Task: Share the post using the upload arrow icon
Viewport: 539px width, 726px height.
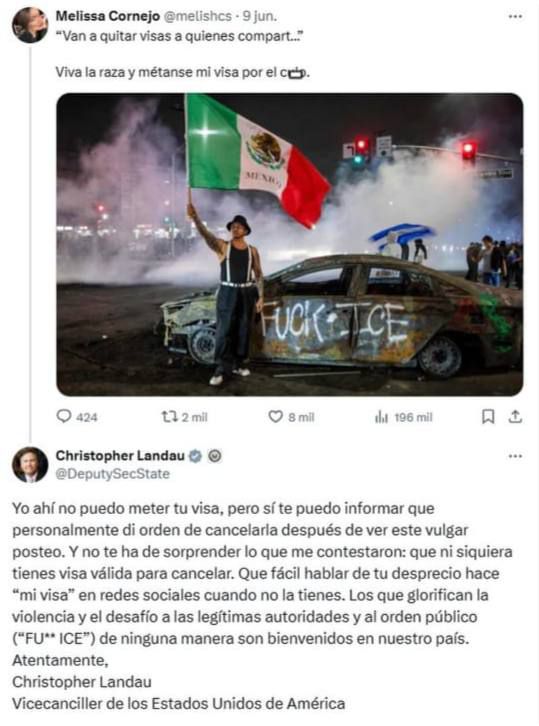Action: [515, 417]
